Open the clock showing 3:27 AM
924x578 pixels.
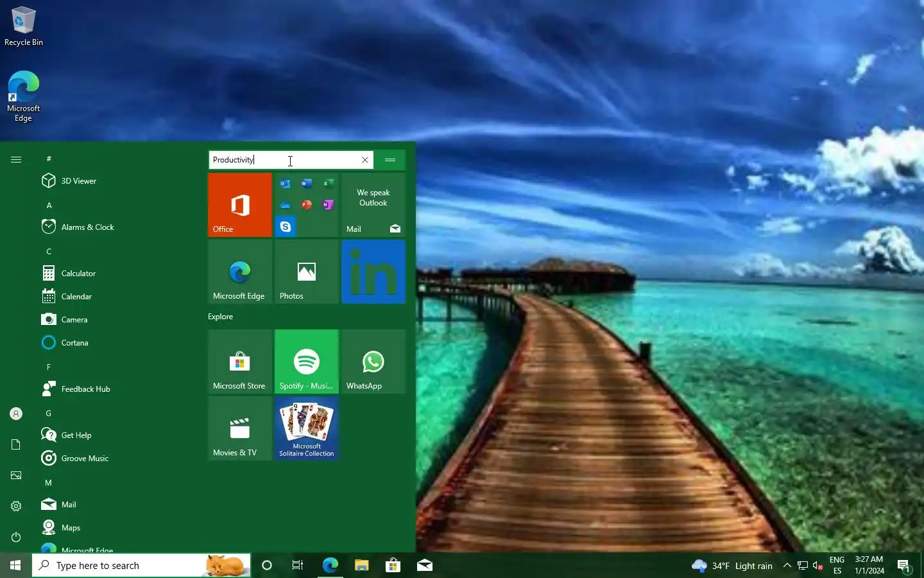[869, 565]
